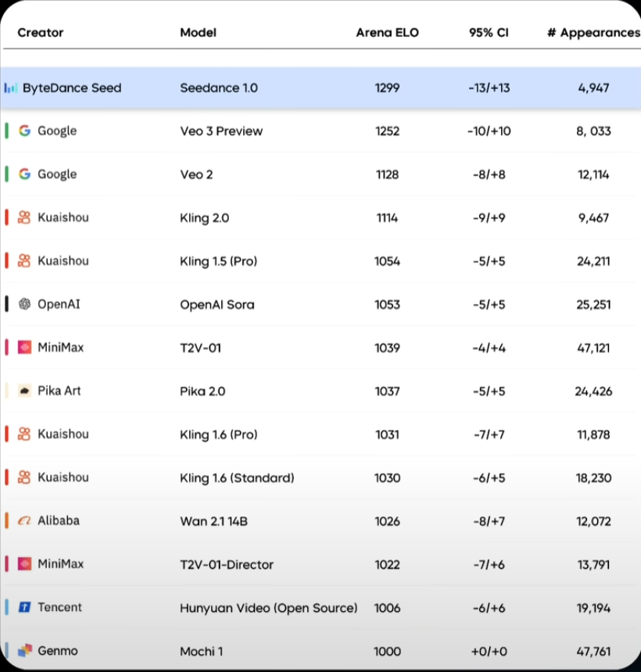
Task: Click the -4/+4 confidence interval
Action: click(x=489, y=348)
